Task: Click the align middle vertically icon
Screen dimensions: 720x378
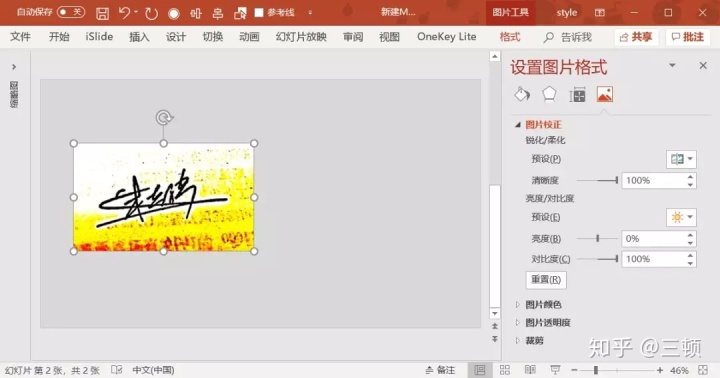Action: [218, 13]
